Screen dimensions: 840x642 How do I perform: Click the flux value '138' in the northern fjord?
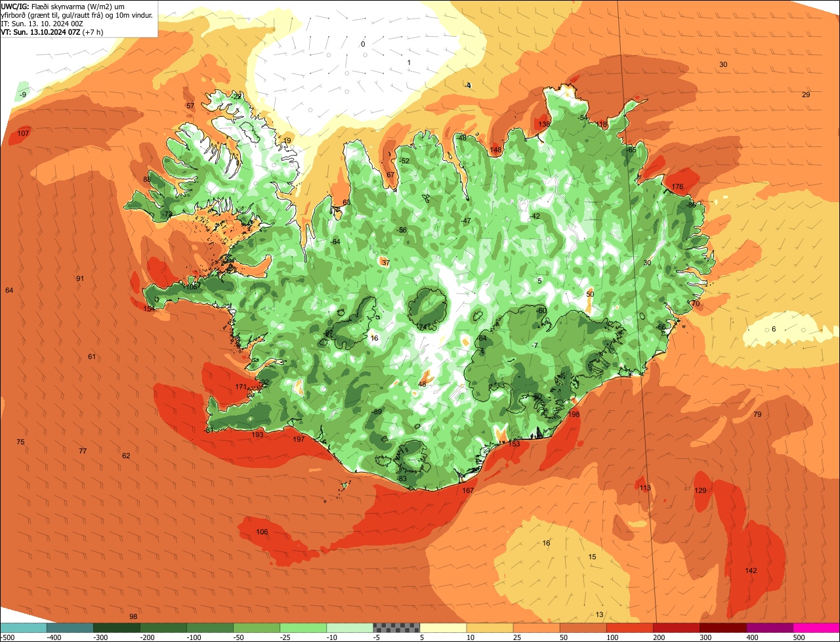(x=544, y=125)
